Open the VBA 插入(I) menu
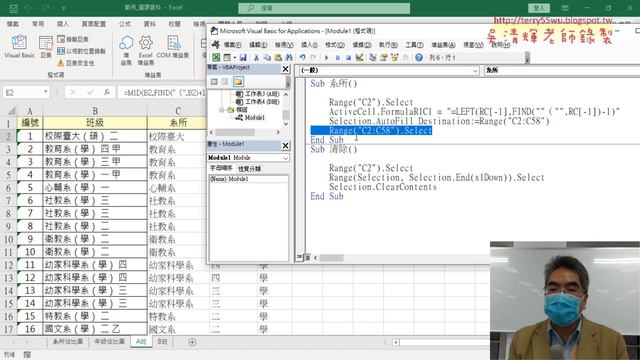Screen dimensions: 640x360 (309, 45)
